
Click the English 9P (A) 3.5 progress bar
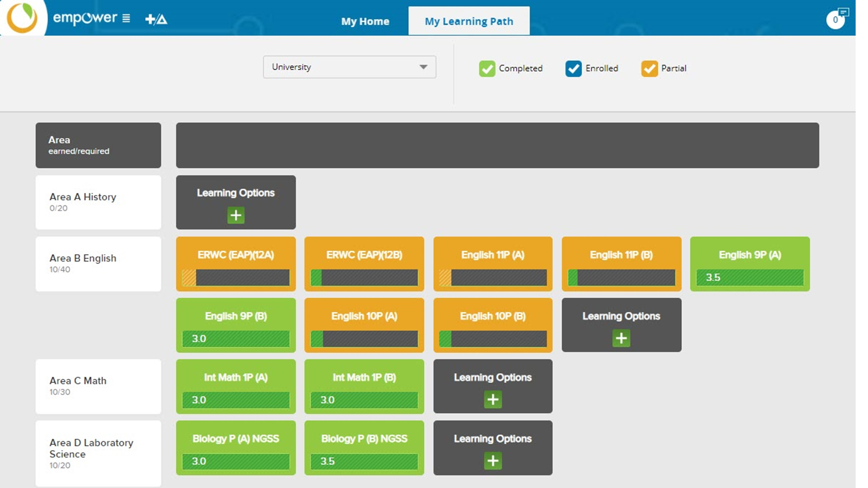[x=750, y=277]
